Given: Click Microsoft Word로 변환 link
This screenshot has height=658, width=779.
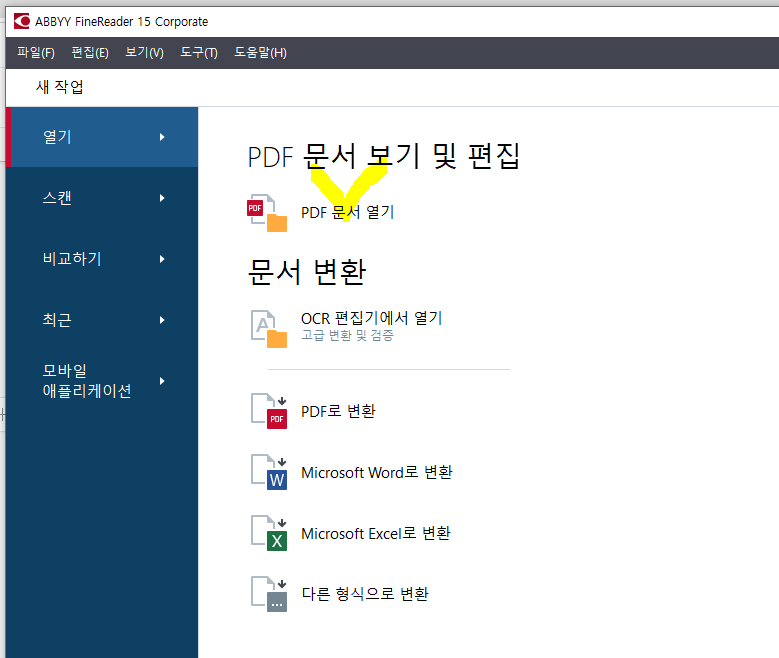Looking at the screenshot, I should pos(377,472).
